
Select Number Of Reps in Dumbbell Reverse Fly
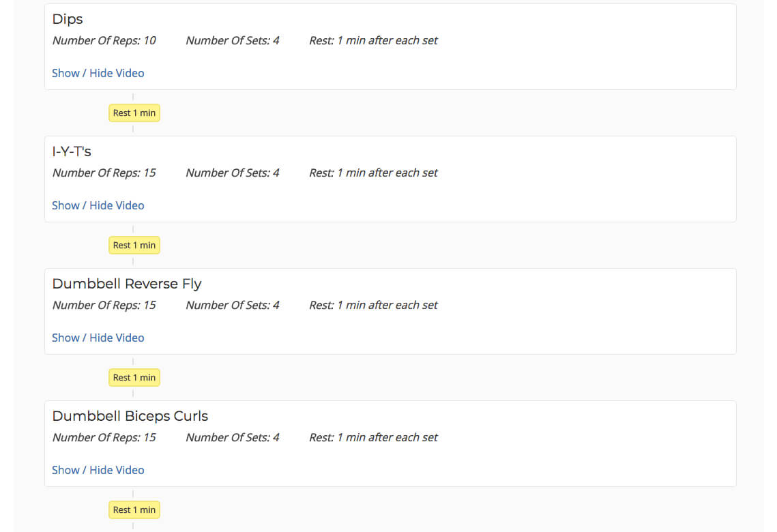(x=104, y=305)
